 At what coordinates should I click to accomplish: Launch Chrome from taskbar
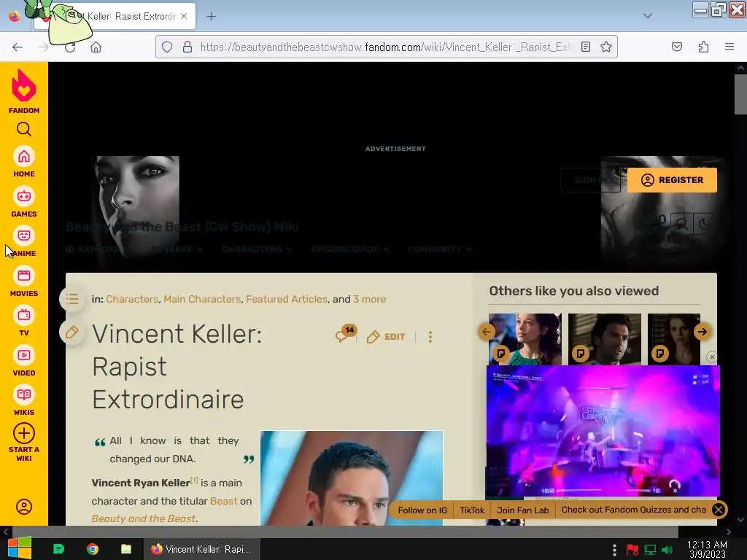(93, 549)
